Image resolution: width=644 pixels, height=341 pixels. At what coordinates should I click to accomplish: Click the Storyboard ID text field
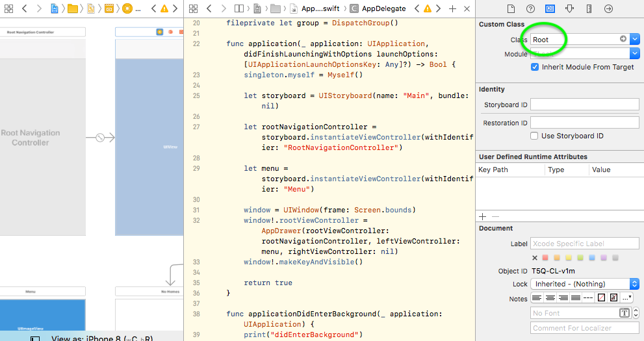(585, 105)
